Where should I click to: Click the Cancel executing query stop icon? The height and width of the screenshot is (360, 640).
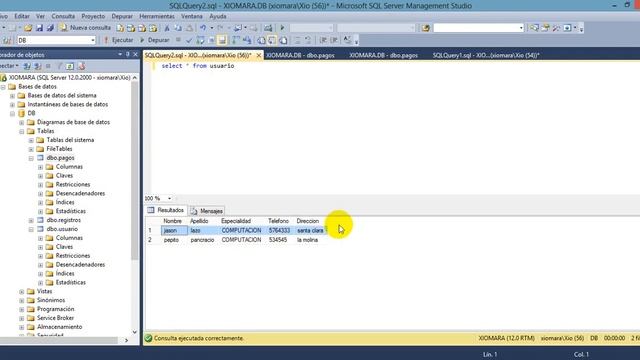[x=178, y=40]
